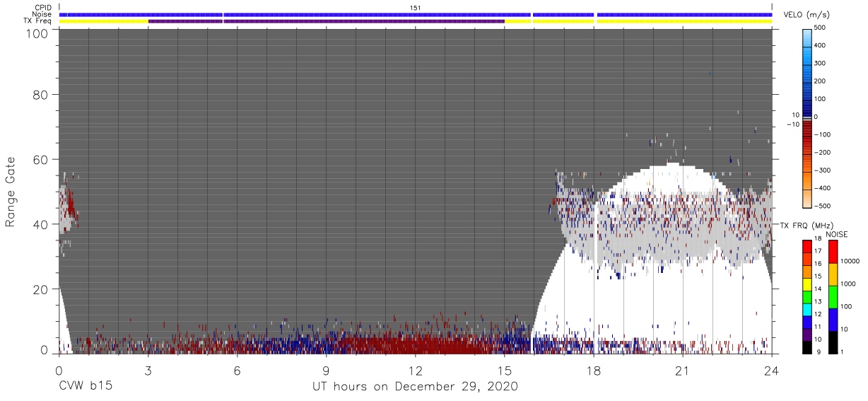Click the Noise row label above the plot
This screenshot has height=401, width=868.
[42, 14]
